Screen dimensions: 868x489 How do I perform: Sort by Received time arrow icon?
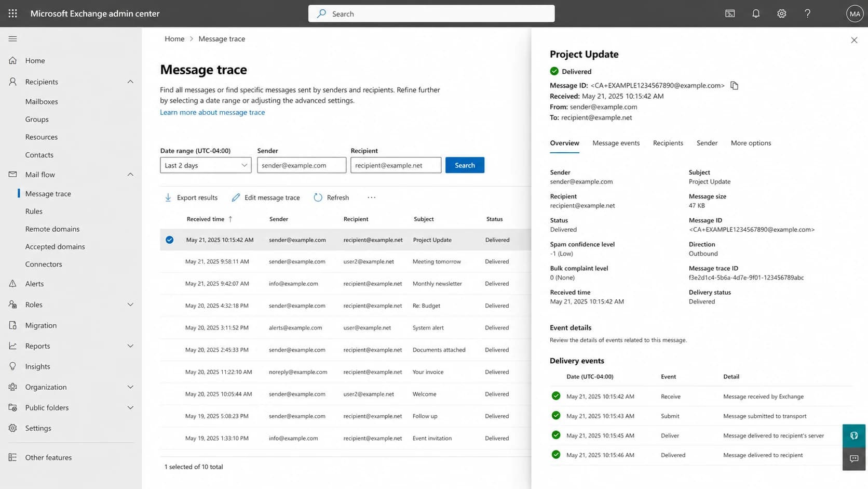point(230,219)
